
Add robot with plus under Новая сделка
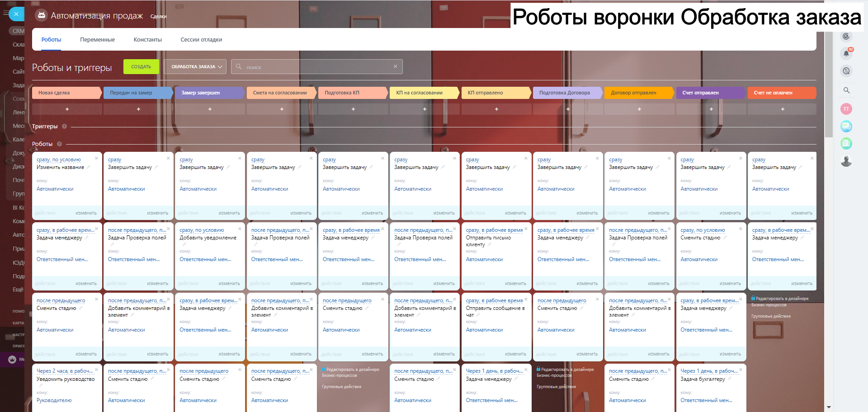point(67,109)
